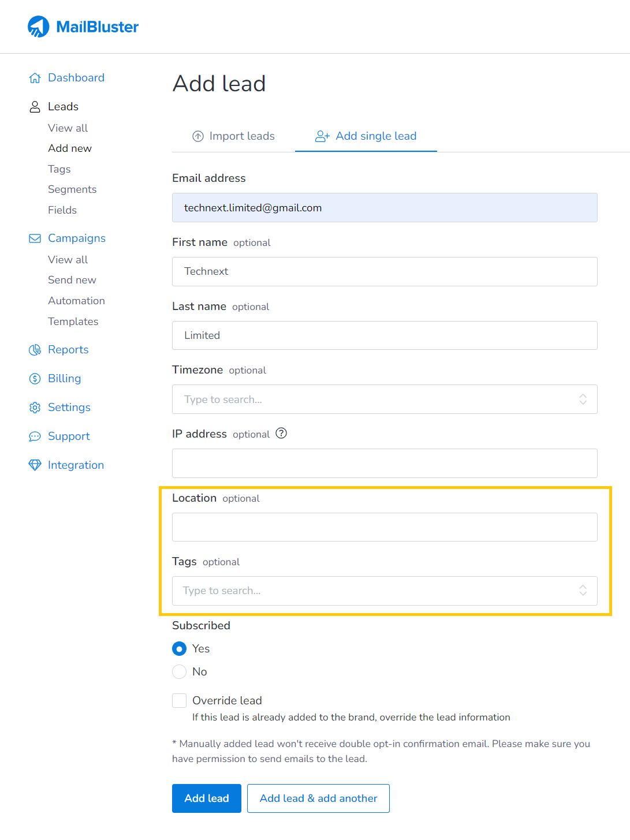Viewport: 630px width, 840px height.
Task: Open Settings via the gear icon
Action: point(35,408)
